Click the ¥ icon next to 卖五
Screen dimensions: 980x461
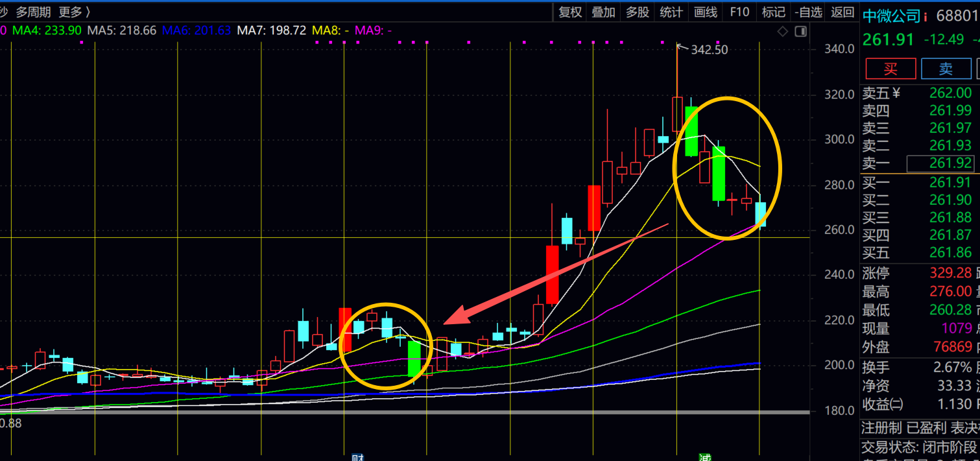tap(896, 93)
